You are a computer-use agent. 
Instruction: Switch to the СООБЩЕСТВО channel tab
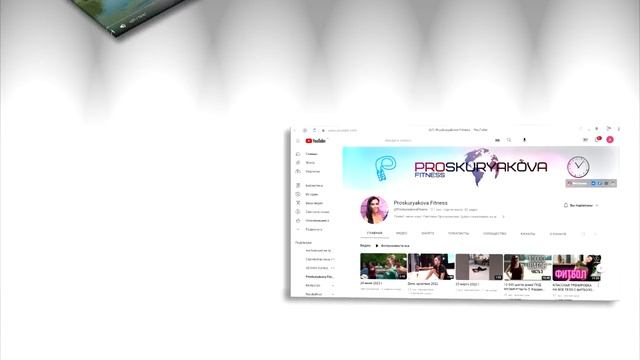click(494, 233)
